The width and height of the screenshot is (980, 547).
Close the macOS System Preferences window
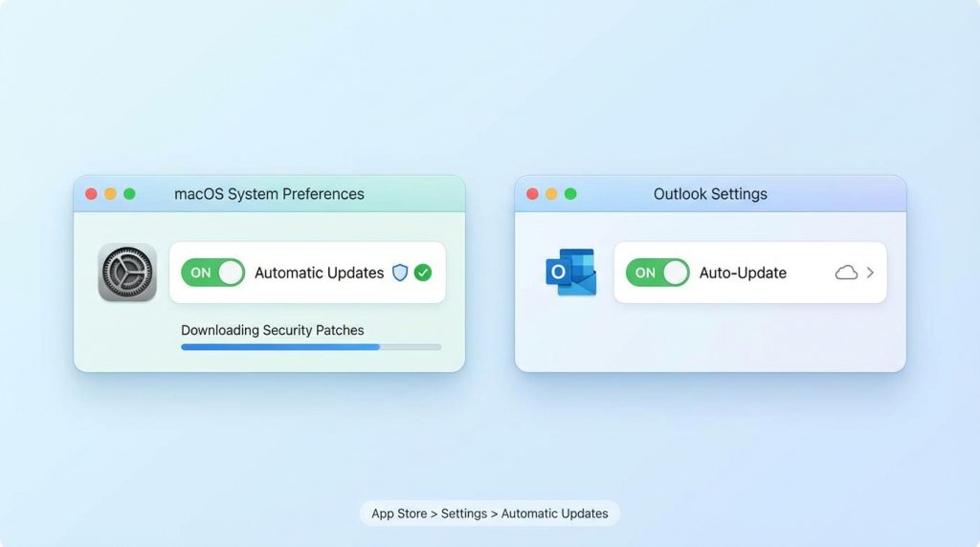click(x=91, y=194)
